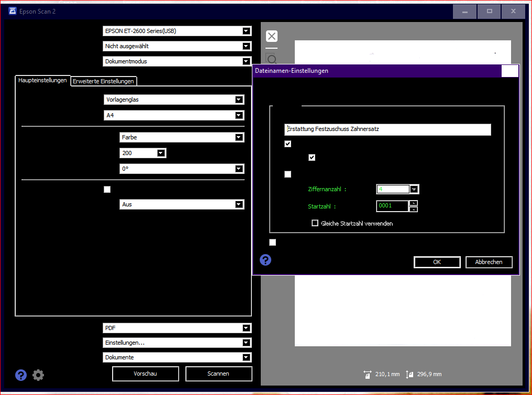532x395 pixels.
Task: Open the Ziffernanzahl dropdown showing 4
Action: coord(397,189)
